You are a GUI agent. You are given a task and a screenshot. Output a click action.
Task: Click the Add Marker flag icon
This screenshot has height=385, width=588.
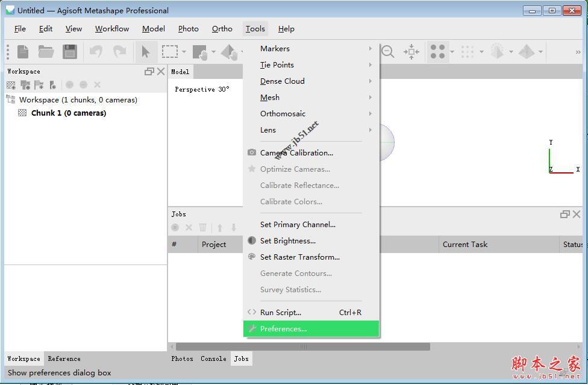[x=39, y=85]
